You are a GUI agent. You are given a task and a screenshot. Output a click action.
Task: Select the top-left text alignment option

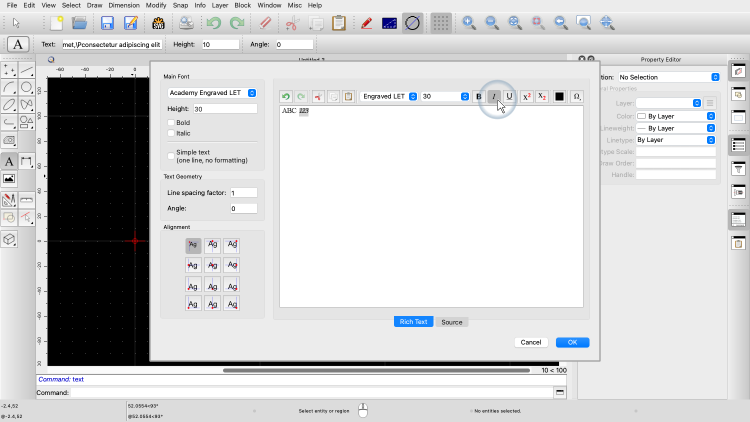(193, 245)
